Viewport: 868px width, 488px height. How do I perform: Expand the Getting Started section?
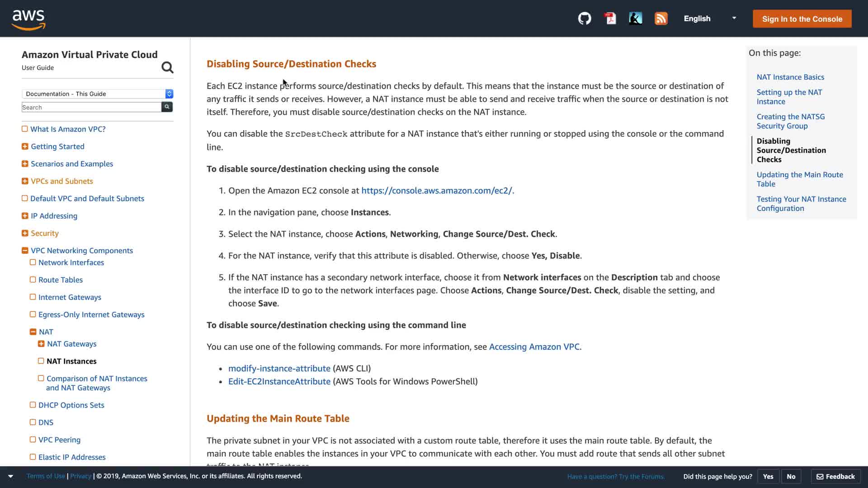[x=25, y=146]
